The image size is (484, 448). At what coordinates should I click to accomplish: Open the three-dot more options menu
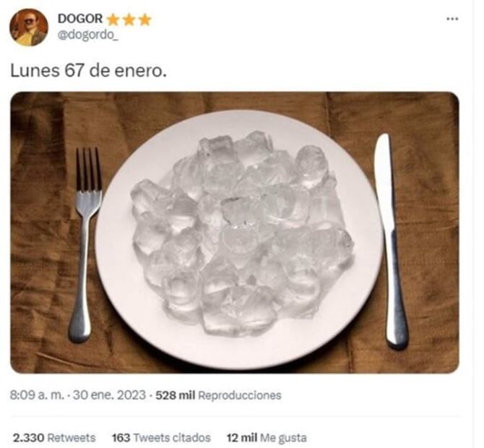pos(452,19)
